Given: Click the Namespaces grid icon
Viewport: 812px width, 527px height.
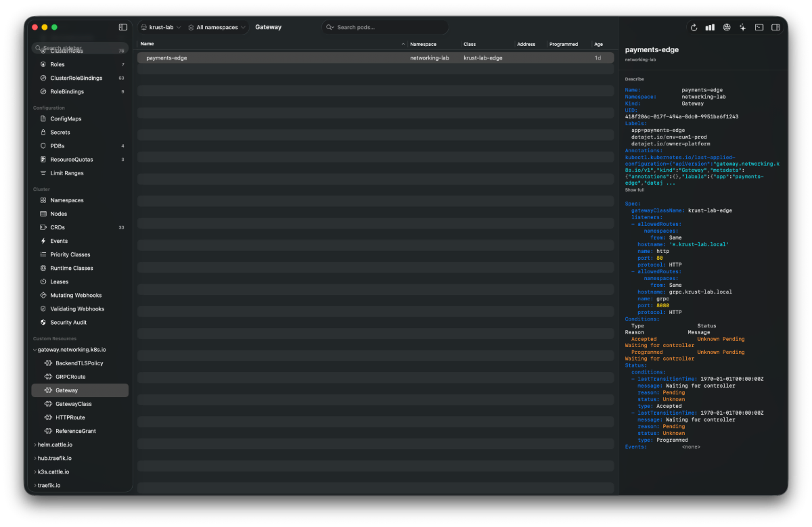Looking at the screenshot, I should click(x=43, y=200).
